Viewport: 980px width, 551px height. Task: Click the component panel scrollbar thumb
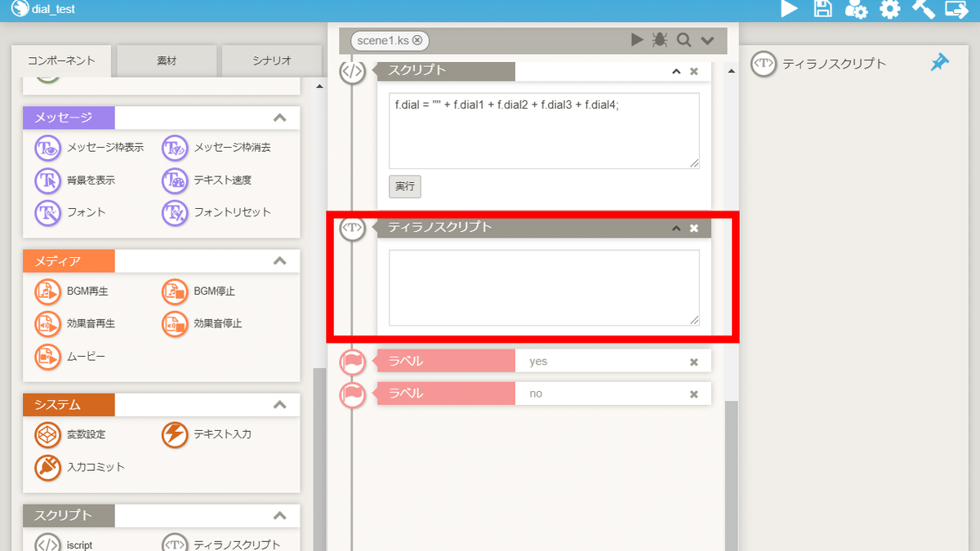click(319, 459)
